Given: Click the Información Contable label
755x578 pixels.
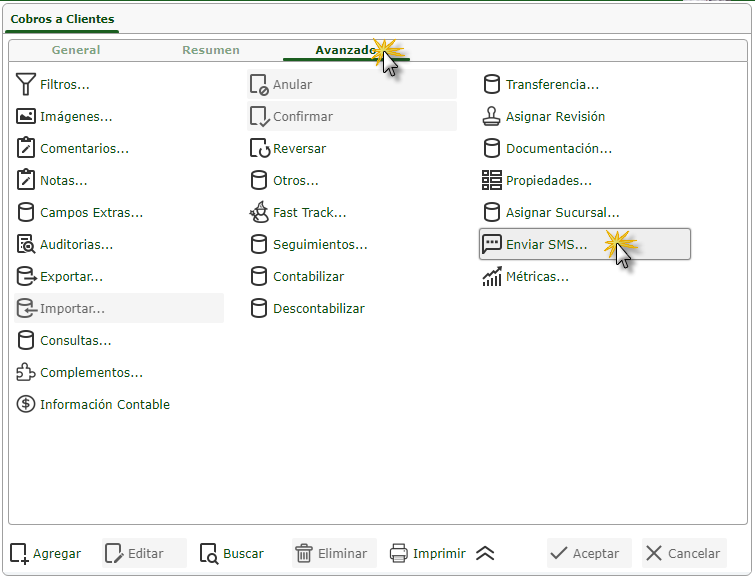Looking at the screenshot, I should pos(105,405).
